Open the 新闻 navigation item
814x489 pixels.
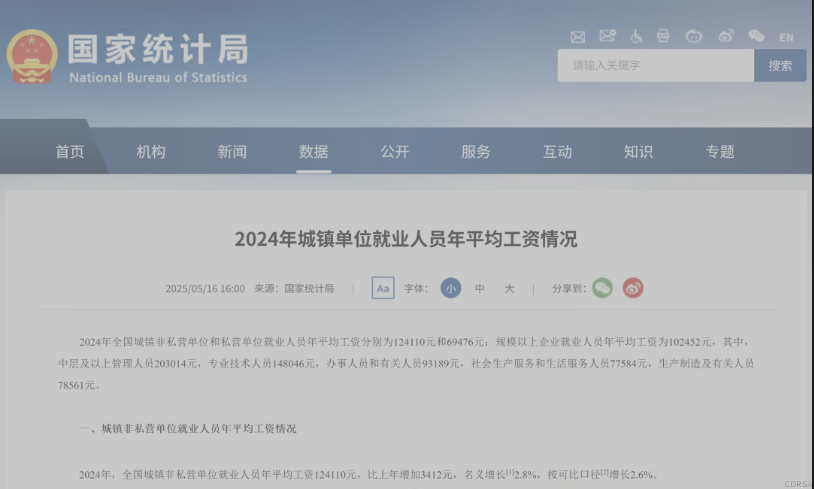pyautogui.click(x=232, y=152)
